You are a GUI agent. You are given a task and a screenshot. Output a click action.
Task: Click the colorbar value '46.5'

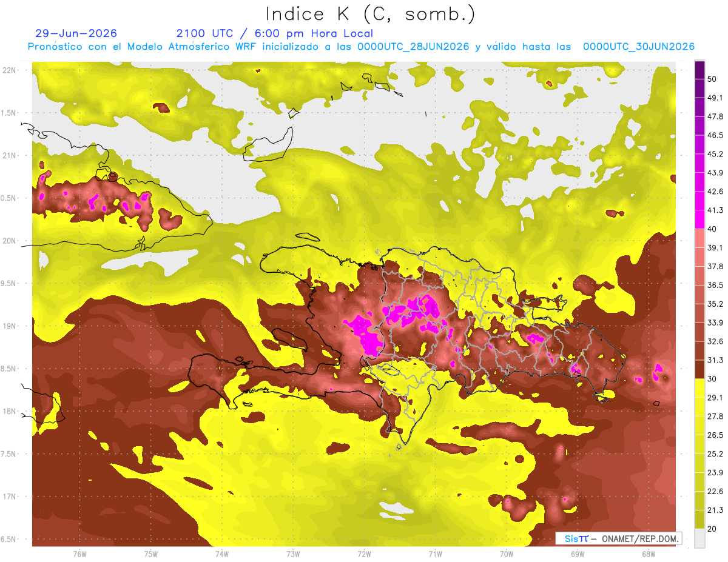(715, 135)
